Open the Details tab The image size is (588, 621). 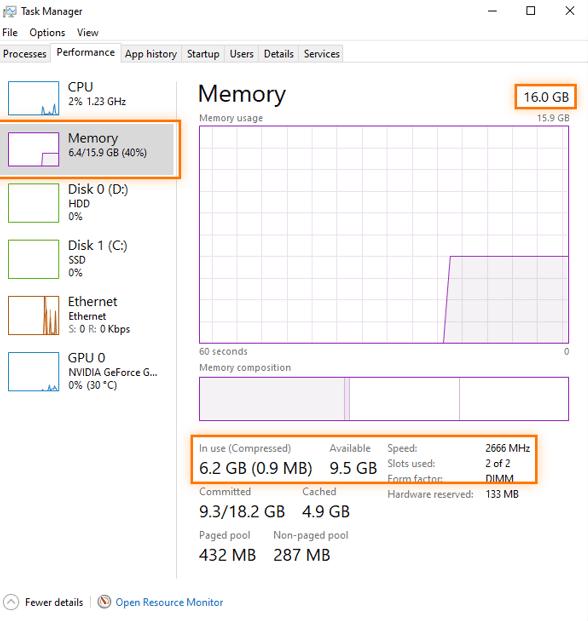279,54
